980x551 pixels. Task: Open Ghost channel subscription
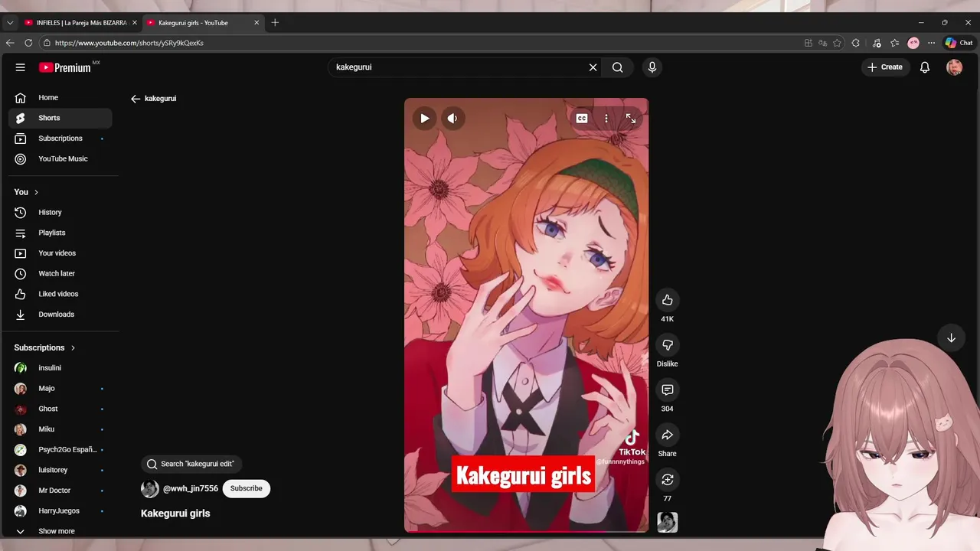[60, 409]
